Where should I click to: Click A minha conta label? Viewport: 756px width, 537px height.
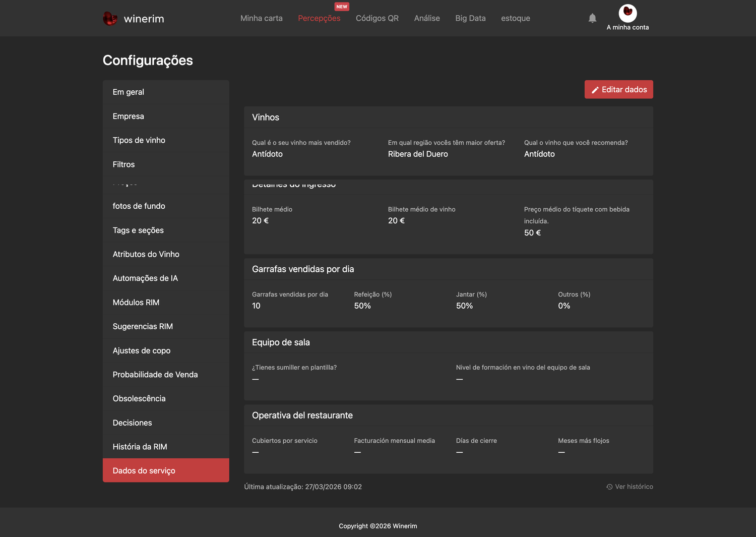[x=627, y=27]
